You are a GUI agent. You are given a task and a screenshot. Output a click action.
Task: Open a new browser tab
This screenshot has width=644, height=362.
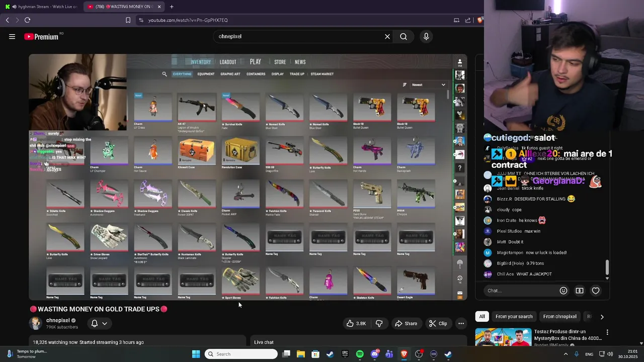172,7
